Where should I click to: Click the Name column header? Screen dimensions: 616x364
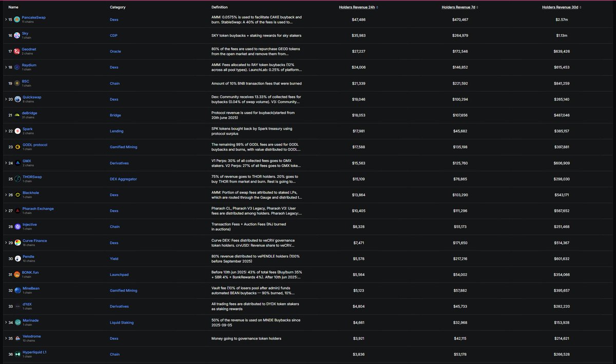13,7
